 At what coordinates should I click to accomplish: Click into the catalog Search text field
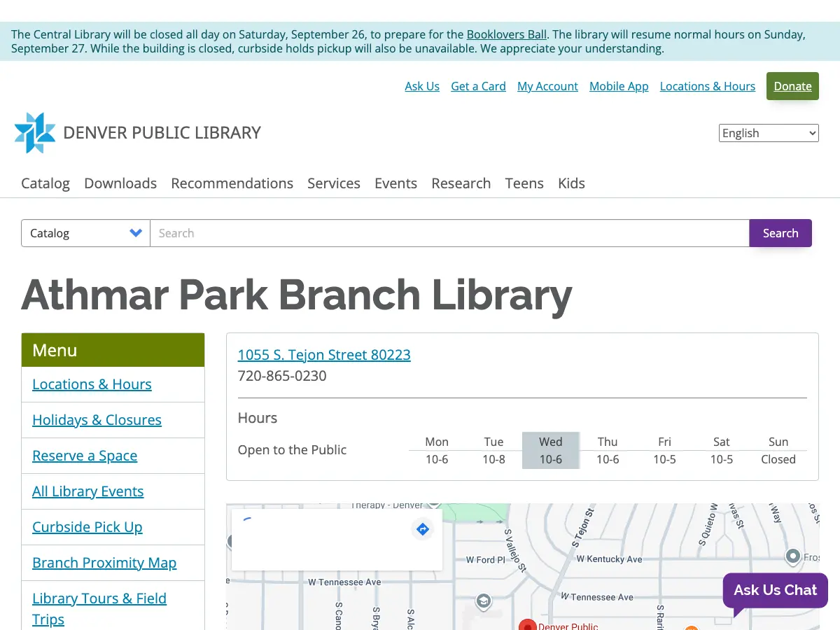[449, 233]
